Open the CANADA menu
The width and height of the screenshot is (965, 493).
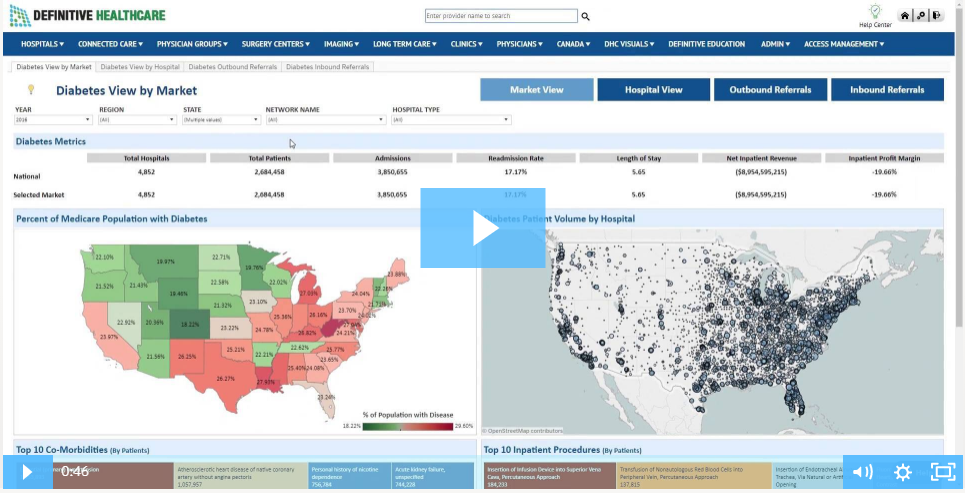[574, 44]
